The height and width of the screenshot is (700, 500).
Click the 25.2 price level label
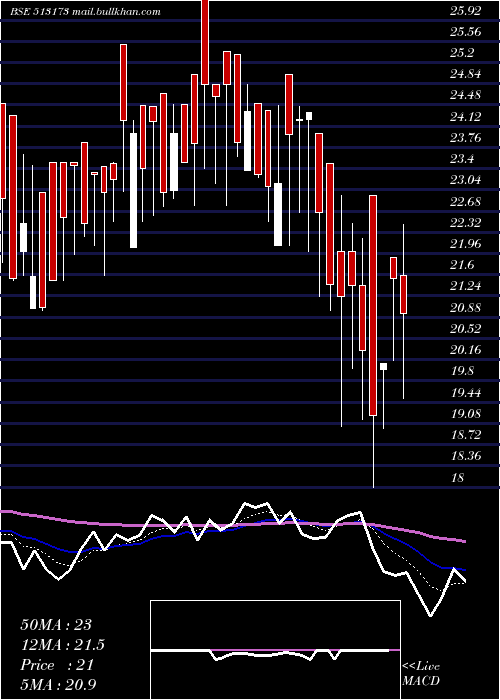pyautogui.click(x=462, y=53)
